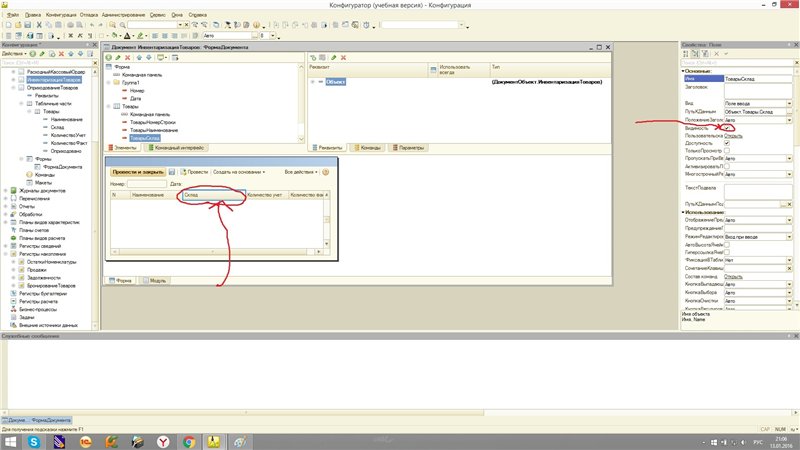Image resolution: width=800 pixels, height=450 pixels.
Task: Click the help question mark icon on form preview
Action: click(325, 172)
